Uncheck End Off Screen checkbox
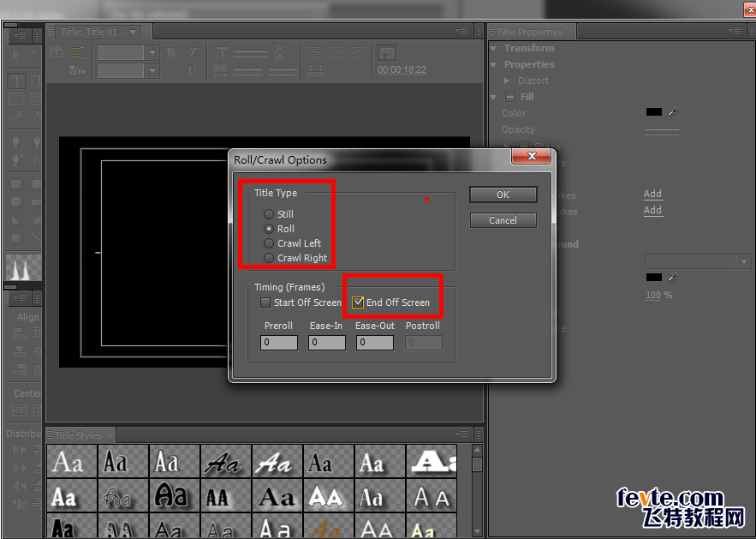756x539 pixels. [358, 302]
